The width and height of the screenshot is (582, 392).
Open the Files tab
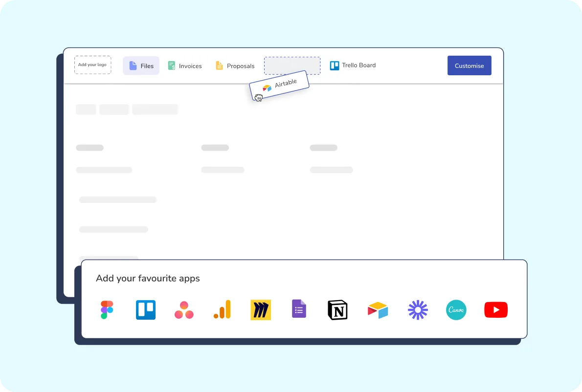pos(141,65)
